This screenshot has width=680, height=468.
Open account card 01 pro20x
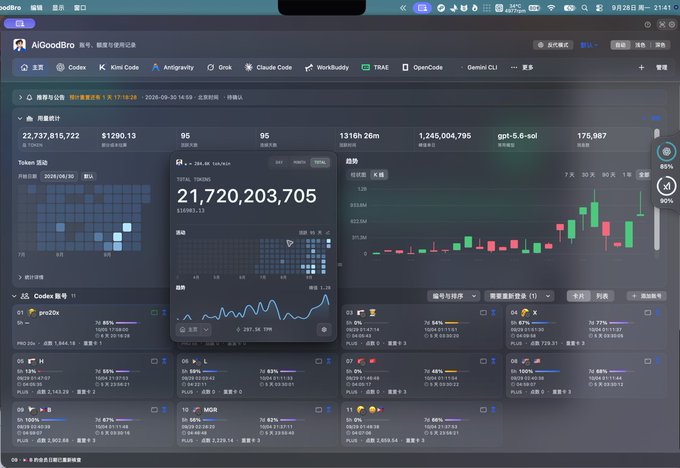(90, 327)
